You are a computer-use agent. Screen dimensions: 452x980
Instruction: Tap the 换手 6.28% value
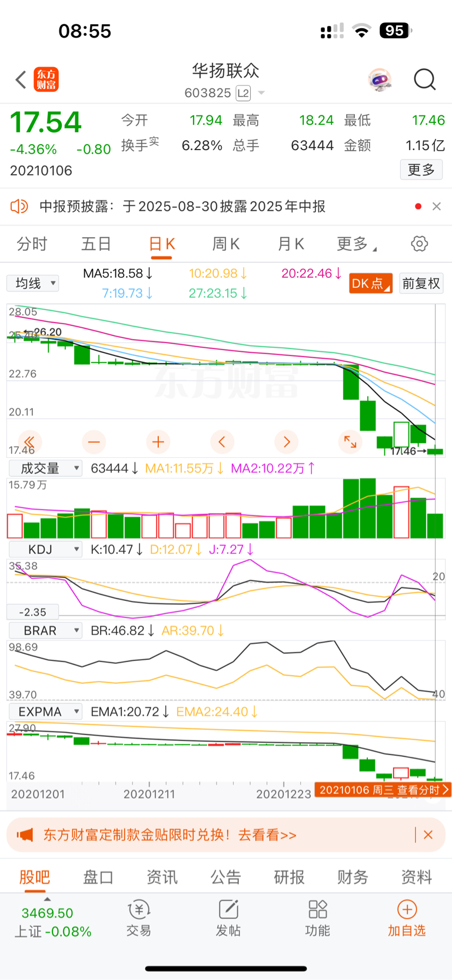202,145
